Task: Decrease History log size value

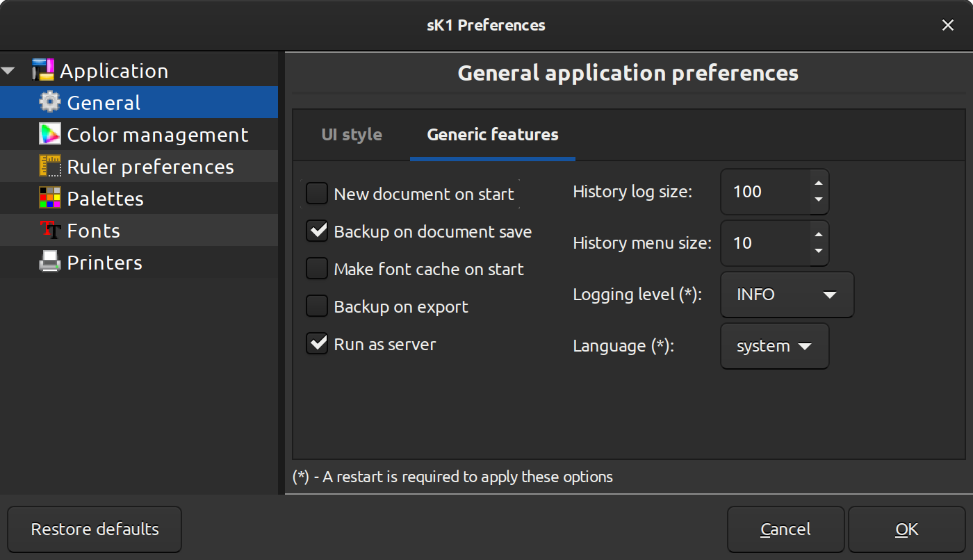Action: pyautogui.click(x=819, y=199)
